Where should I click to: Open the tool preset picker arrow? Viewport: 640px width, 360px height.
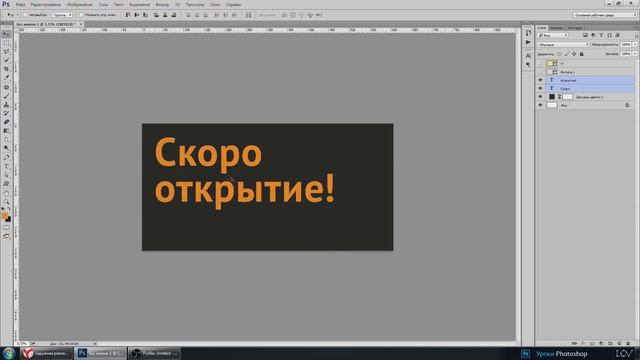[18, 15]
